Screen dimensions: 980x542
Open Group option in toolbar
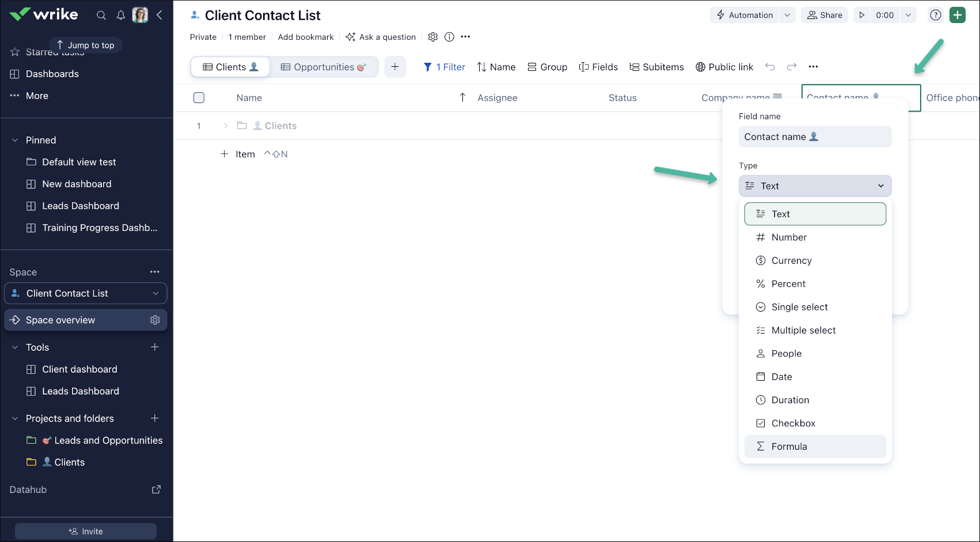point(548,67)
